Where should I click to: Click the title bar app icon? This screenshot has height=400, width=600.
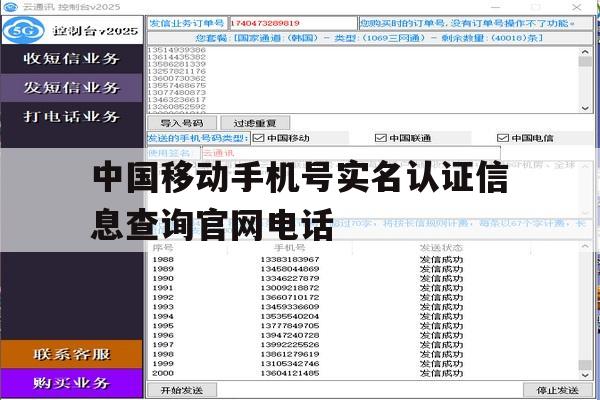pos(10,7)
